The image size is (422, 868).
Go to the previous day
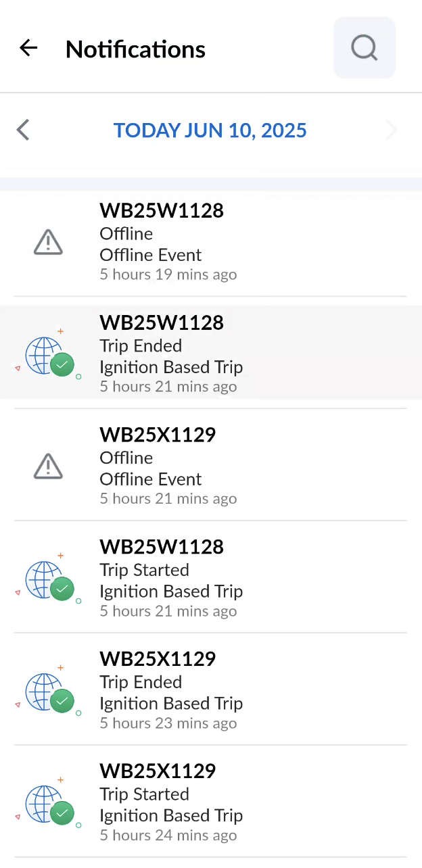(24, 130)
